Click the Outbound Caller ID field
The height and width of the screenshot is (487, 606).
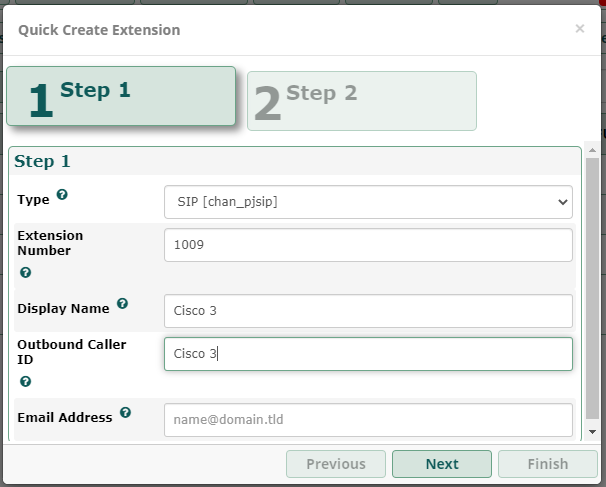[x=368, y=354]
